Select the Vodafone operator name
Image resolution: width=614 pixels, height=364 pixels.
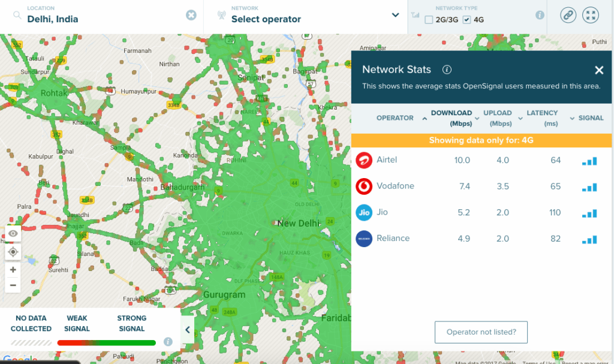click(395, 186)
